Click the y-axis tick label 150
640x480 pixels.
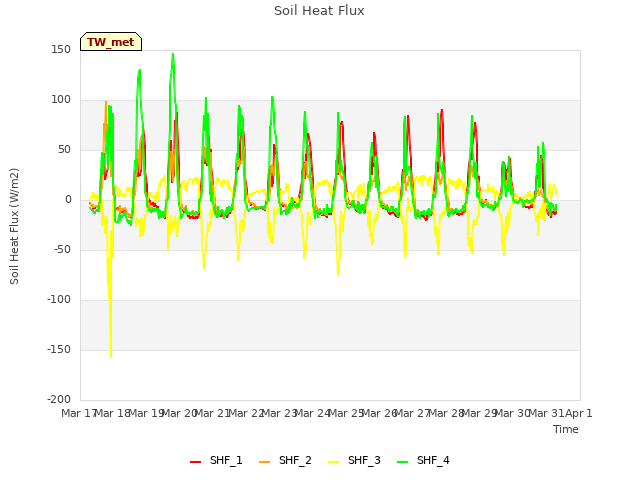click(x=61, y=49)
